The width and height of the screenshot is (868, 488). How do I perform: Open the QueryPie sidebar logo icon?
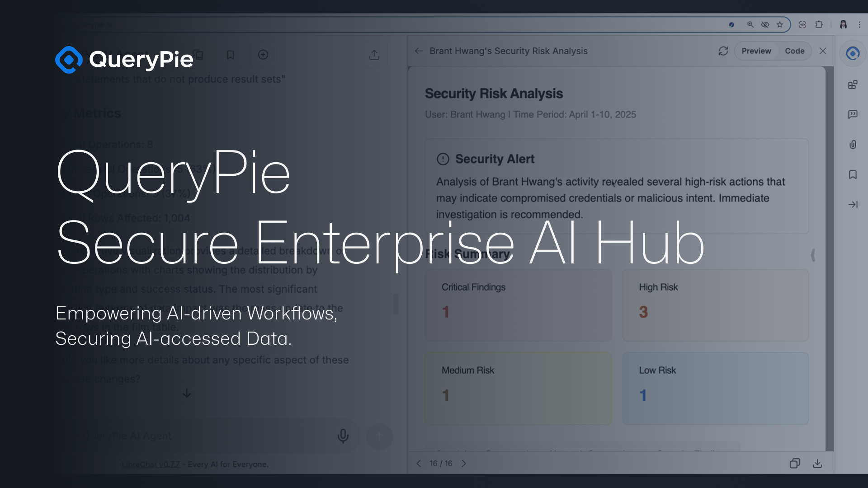pyautogui.click(x=853, y=53)
